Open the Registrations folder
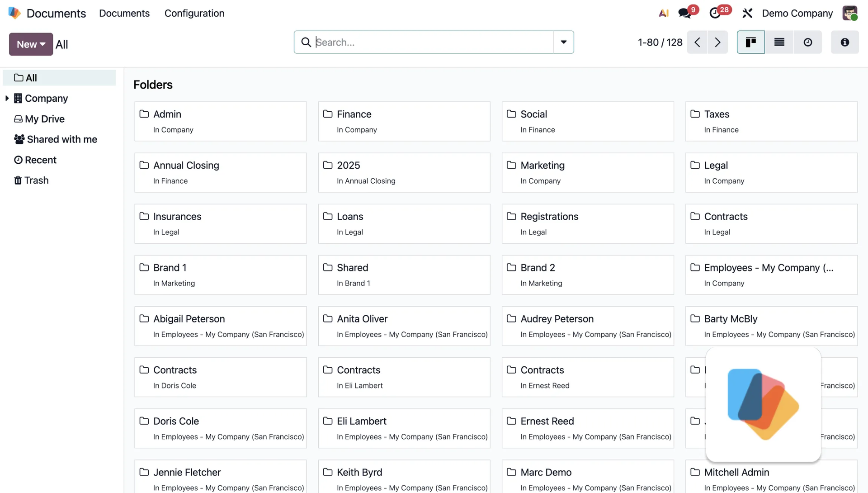The image size is (868, 493). [x=588, y=223]
